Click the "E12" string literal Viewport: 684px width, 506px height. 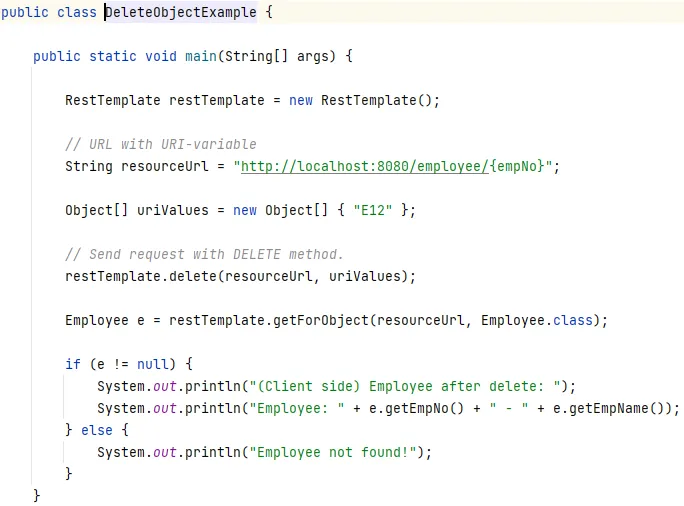coord(373,210)
